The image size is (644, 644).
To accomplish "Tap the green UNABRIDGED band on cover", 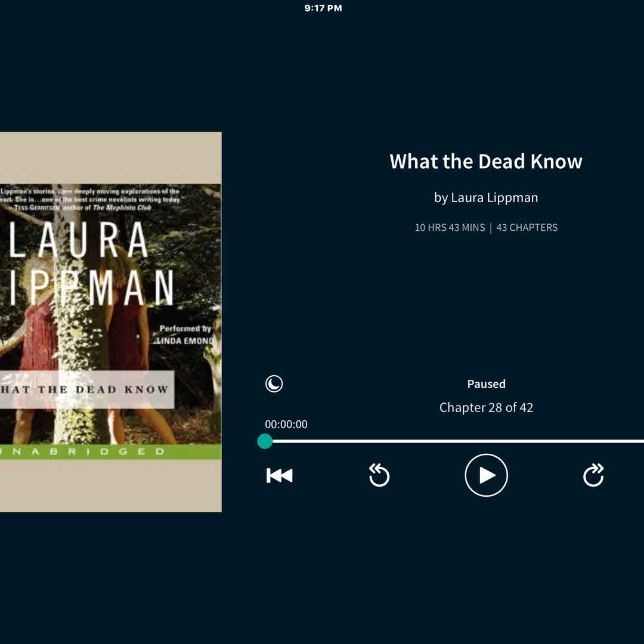I will [110, 452].
